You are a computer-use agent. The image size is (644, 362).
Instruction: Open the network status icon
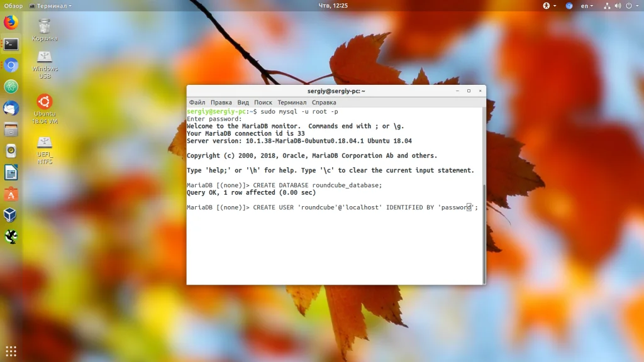[x=607, y=6]
